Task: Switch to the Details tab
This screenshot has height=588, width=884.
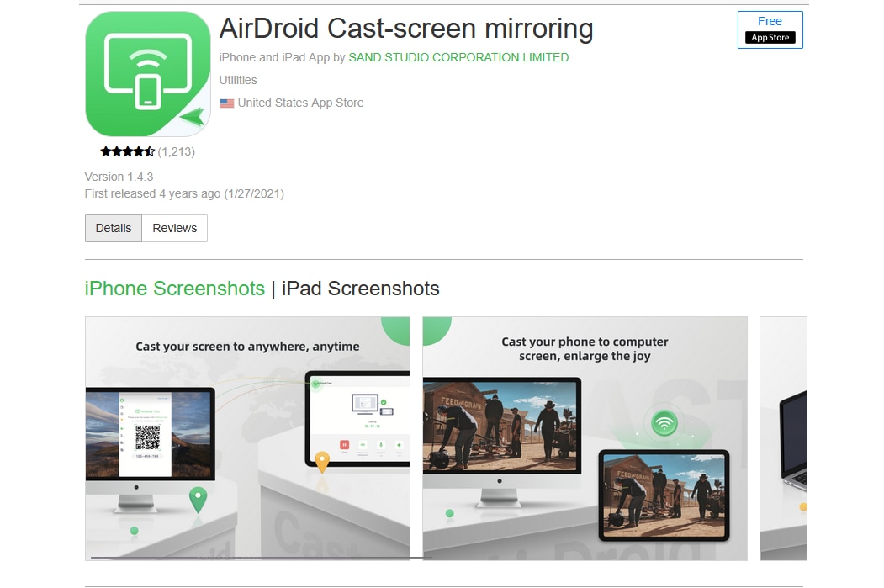Action: [114, 228]
